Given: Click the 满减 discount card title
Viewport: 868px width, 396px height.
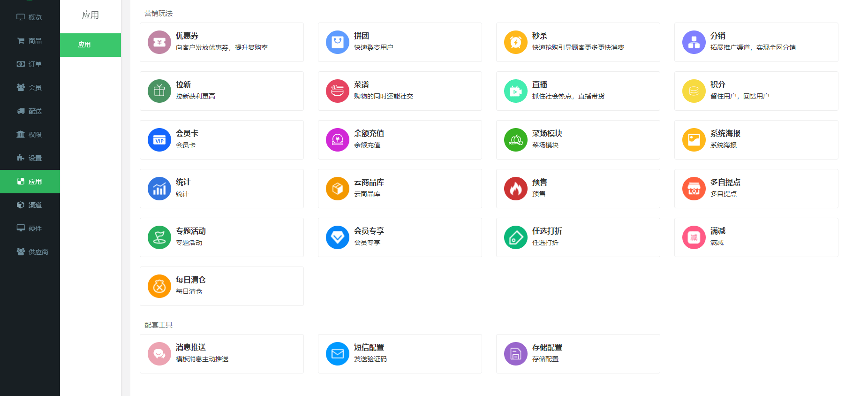Looking at the screenshot, I should click(717, 231).
